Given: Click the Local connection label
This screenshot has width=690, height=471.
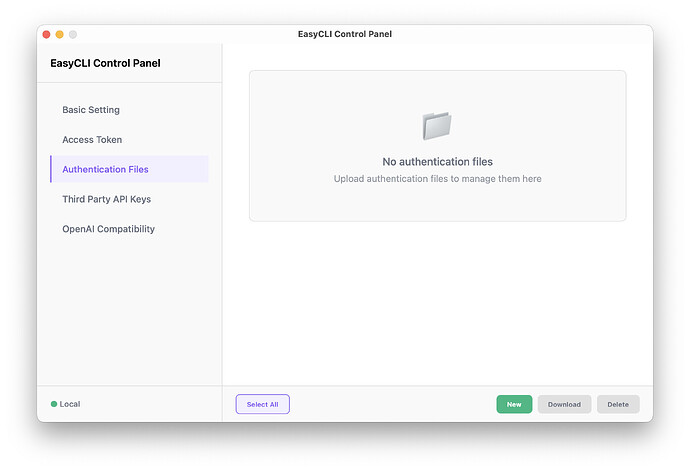Looking at the screenshot, I should click(70, 404).
